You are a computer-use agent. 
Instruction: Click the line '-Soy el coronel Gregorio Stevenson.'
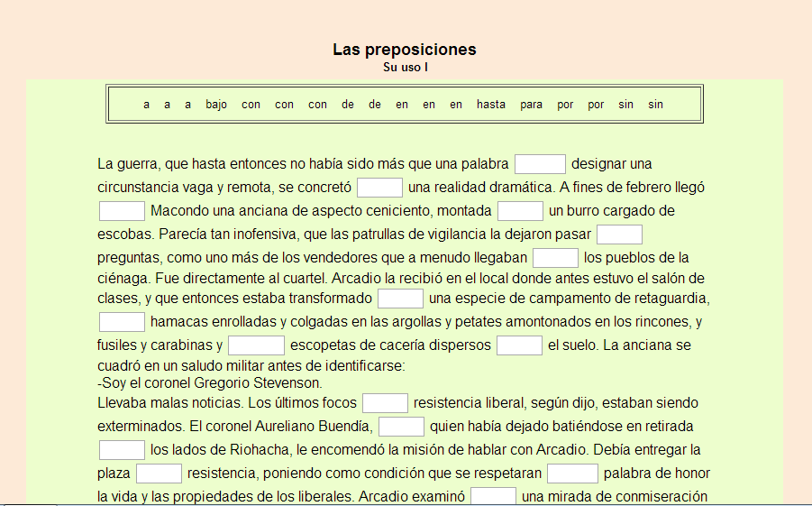210,383
